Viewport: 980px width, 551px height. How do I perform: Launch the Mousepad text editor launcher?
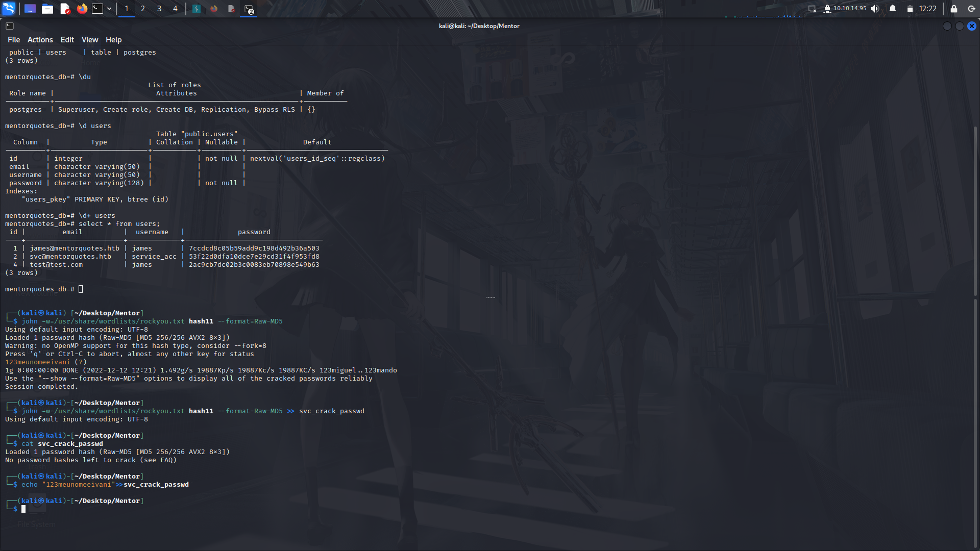(x=65, y=9)
